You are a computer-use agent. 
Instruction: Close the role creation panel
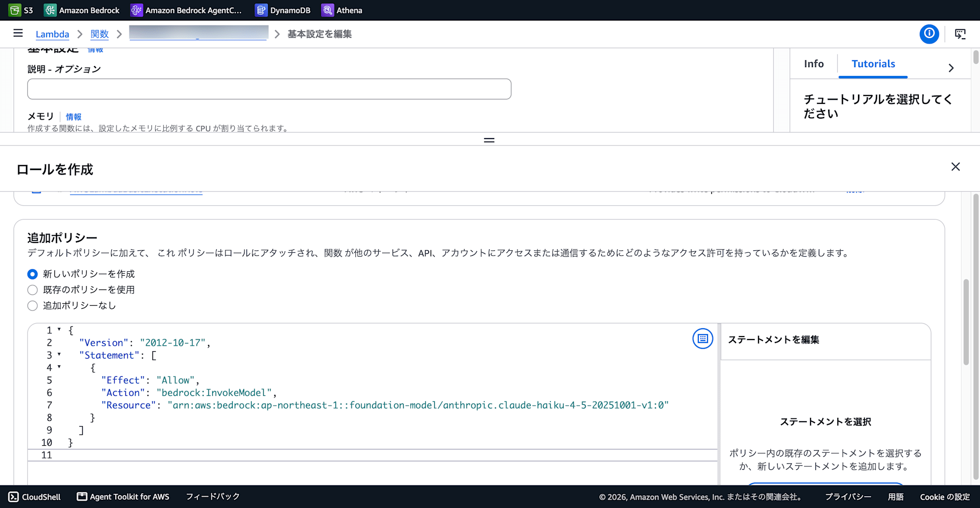(x=955, y=167)
